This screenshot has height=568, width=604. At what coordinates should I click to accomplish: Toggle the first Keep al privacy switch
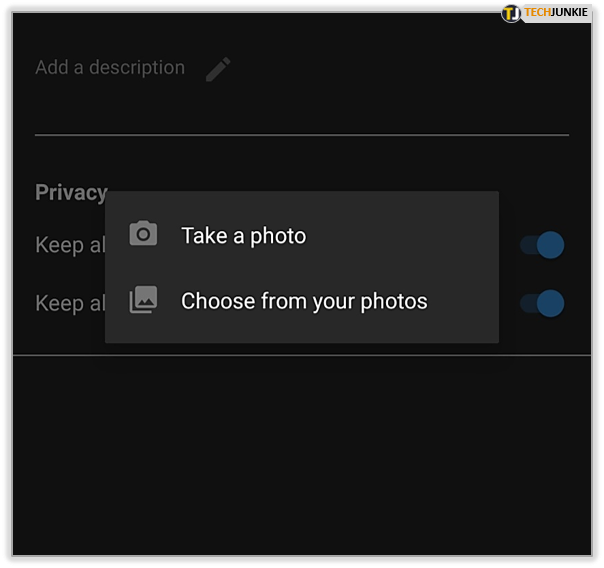542,245
